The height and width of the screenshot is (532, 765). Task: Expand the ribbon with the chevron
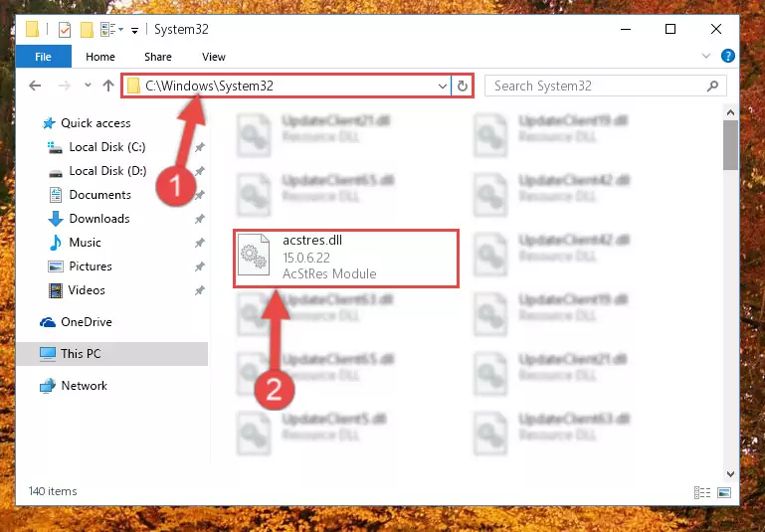coord(706,56)
